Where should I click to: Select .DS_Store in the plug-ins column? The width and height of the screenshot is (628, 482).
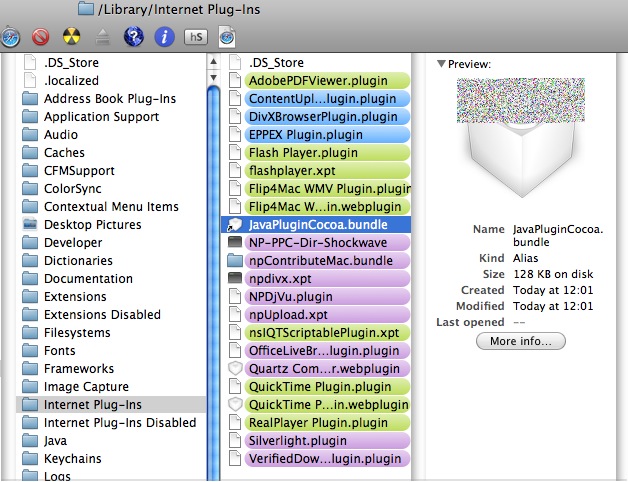click(316, 63)
